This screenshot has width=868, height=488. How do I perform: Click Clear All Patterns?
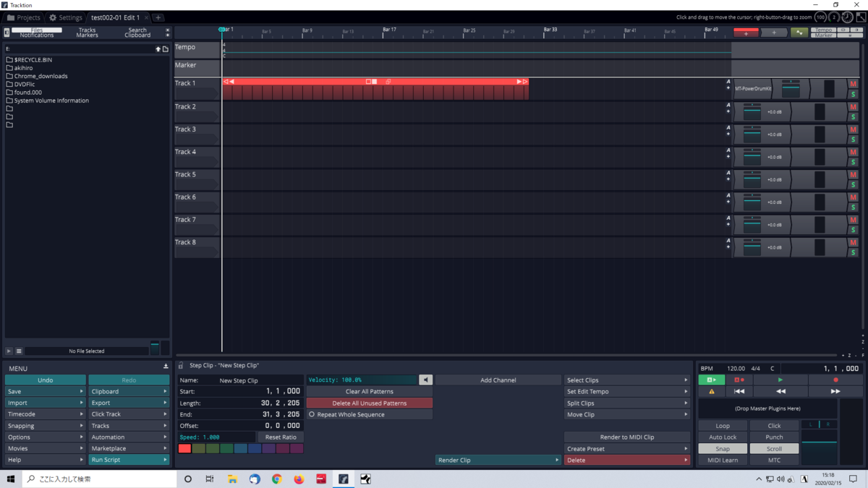[x=370, y=391]
